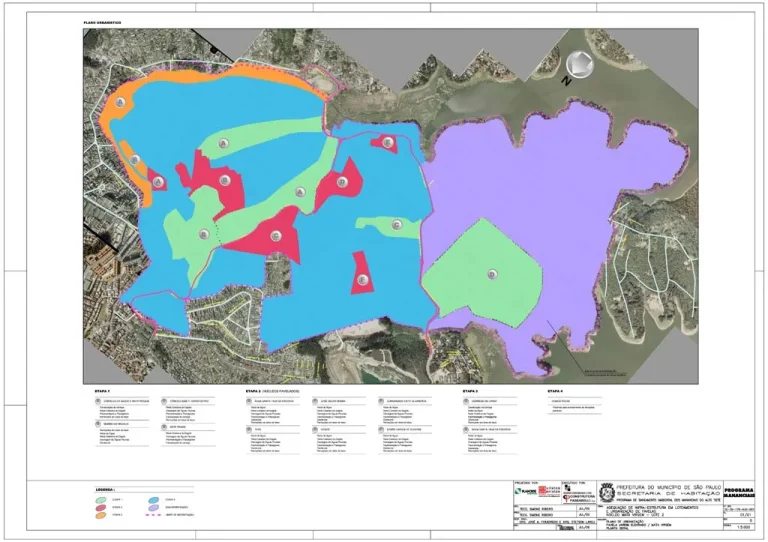The image size is (768, 542).
Task: Click the PLANO URBANÍSTICO title text
Action: pos(102,22)
